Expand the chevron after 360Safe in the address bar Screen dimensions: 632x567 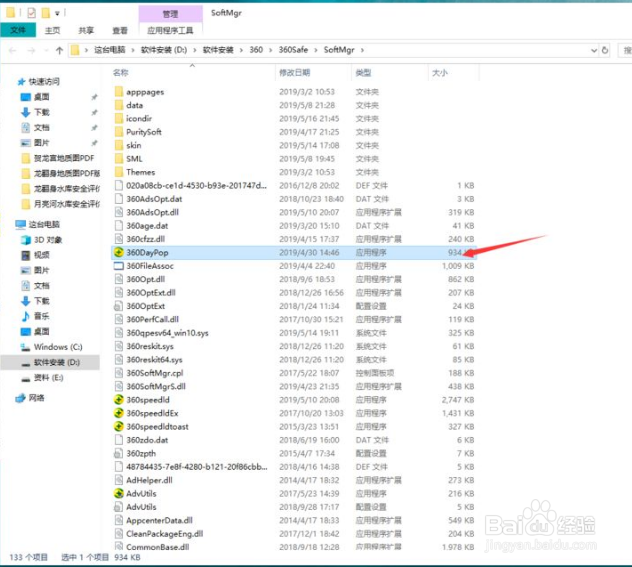coord(316,50)
